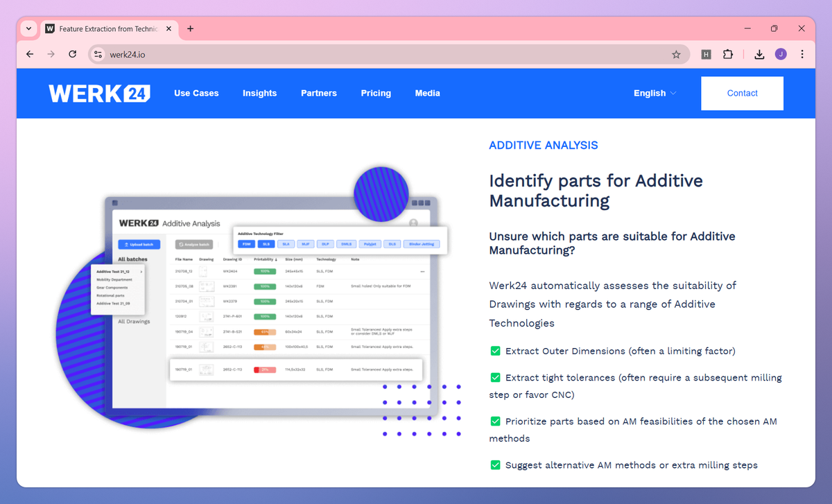Bookmark this page with the star

point(676,54)
